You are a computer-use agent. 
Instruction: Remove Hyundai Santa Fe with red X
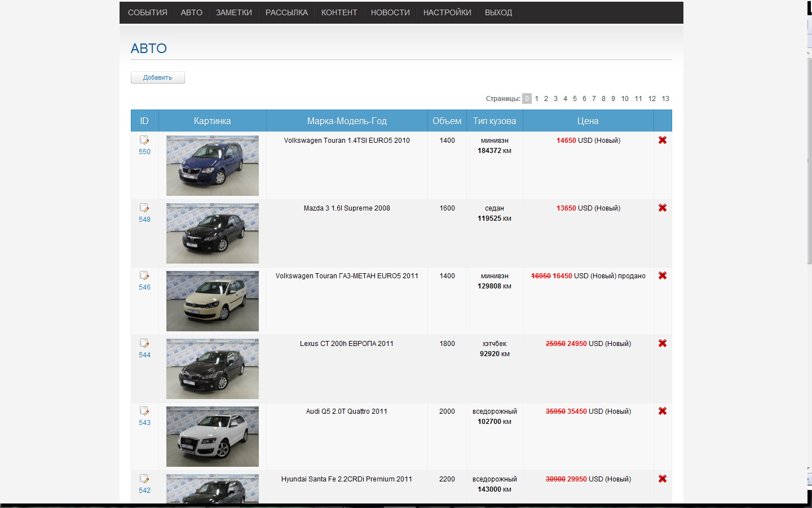pyautogui.click(x=663, y=479)
